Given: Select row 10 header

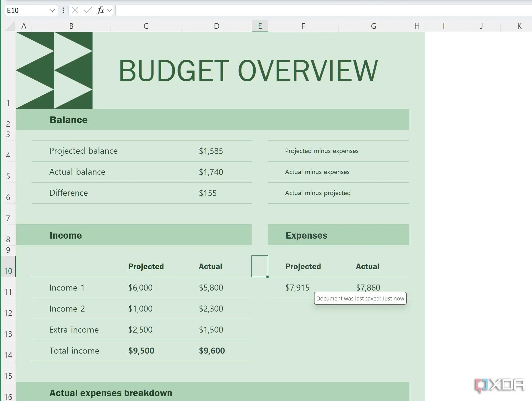Looking at the screenshot, I should click(x=8, y=266).
